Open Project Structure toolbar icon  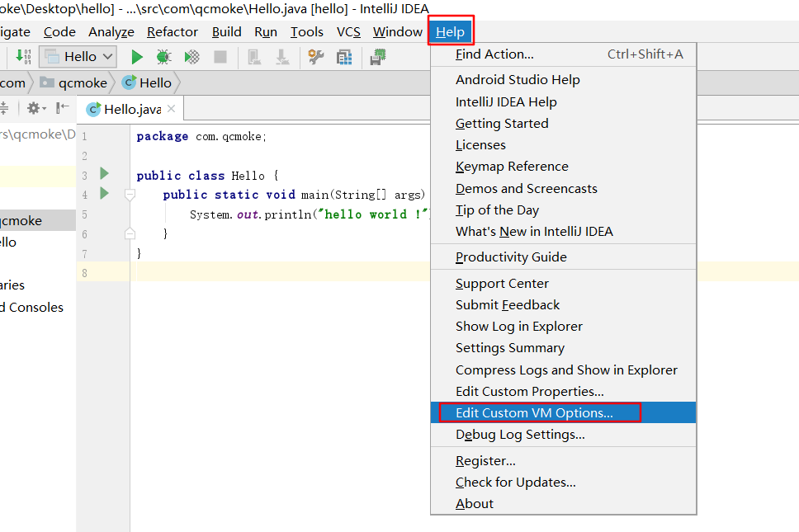coord(344,57)
